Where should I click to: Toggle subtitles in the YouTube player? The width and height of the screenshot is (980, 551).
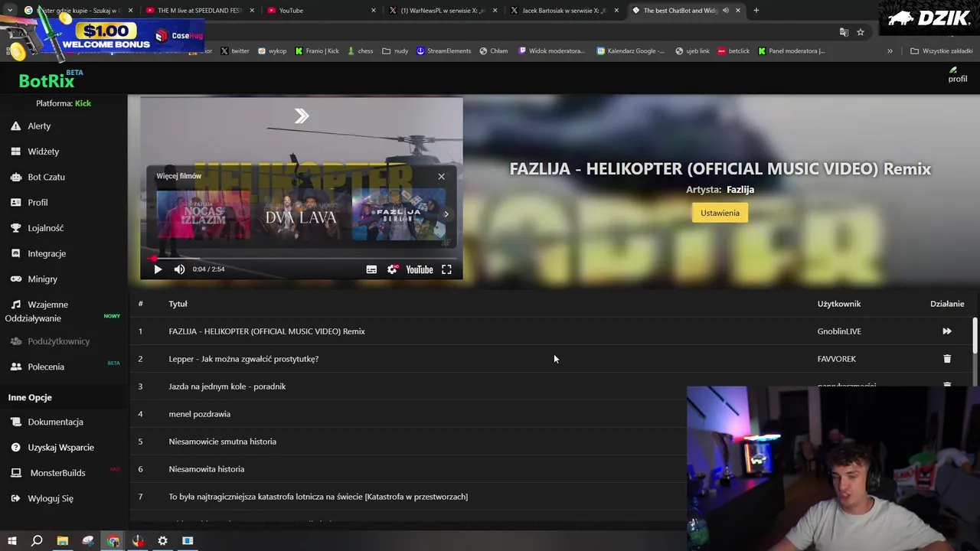(371, 269)
